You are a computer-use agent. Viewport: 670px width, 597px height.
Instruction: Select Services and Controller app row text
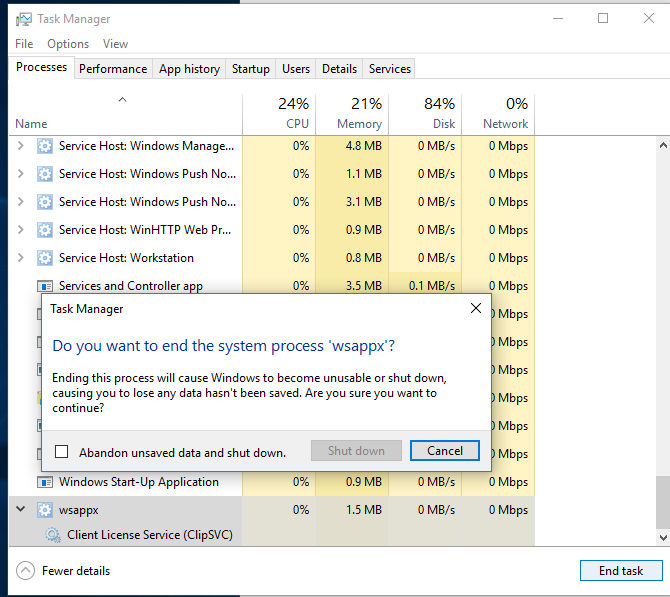(x=131, y=286)
